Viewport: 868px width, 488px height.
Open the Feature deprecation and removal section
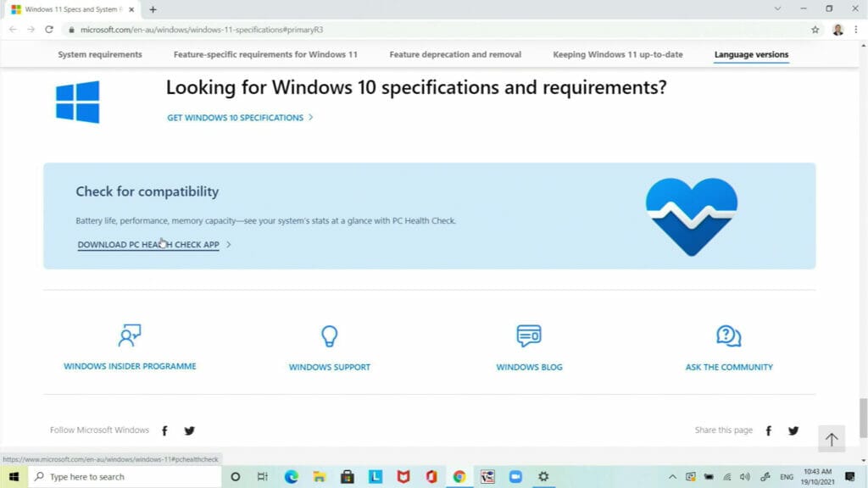(x=455, y=53)
